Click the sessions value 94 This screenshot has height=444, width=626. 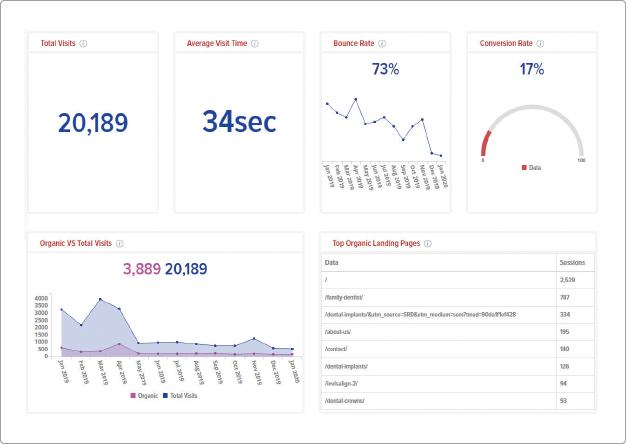pyautogui.click(x=563, y=384)
